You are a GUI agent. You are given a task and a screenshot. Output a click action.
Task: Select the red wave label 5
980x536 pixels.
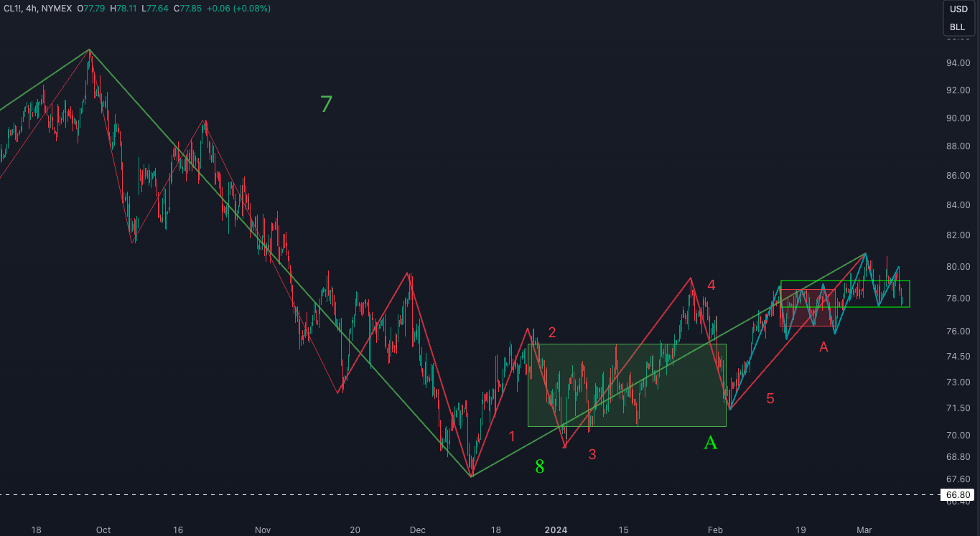coord(770,399)
